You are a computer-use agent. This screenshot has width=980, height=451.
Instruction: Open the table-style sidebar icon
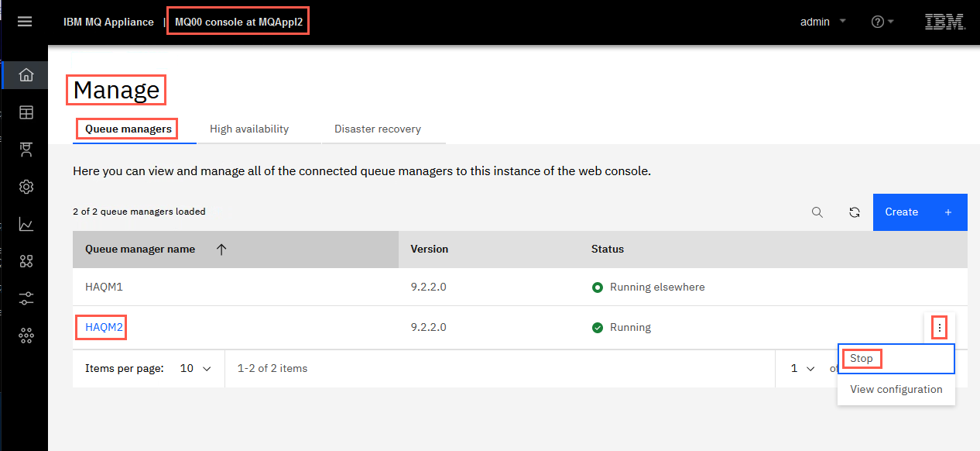point(26,112)
